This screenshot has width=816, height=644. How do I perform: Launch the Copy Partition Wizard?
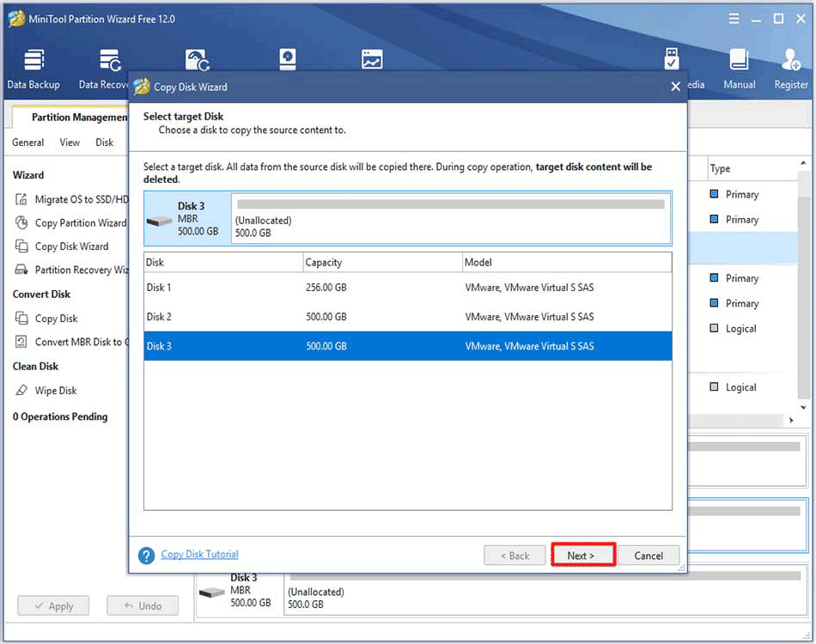coord(71,222)
